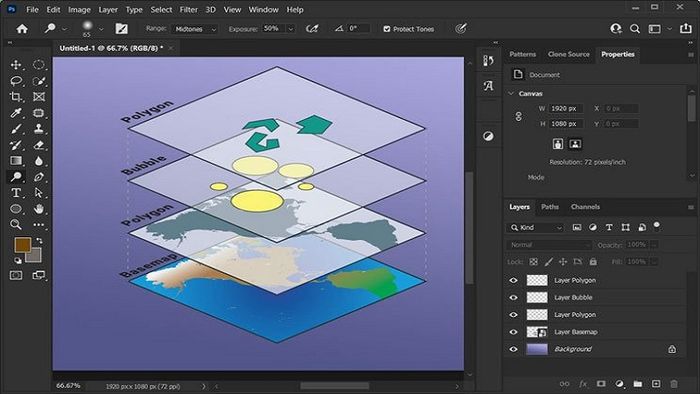
Task: Enable airbrush-style build-up effects
Action: (312, 29)
